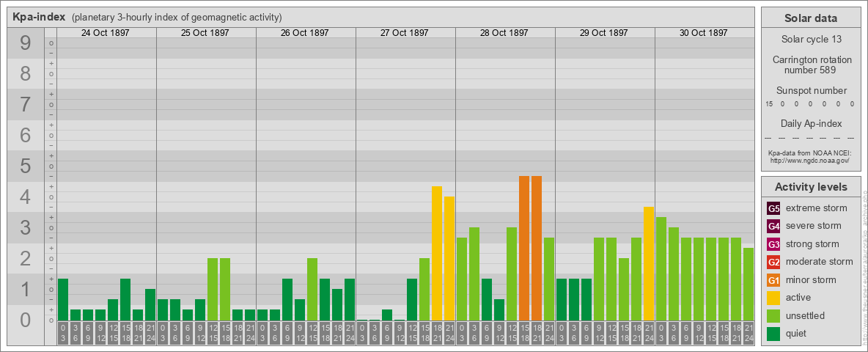This screenshot has width=868, height=352.
Task: Click the '30 Oct 1897' date header
Action: [x=703, y=33]
